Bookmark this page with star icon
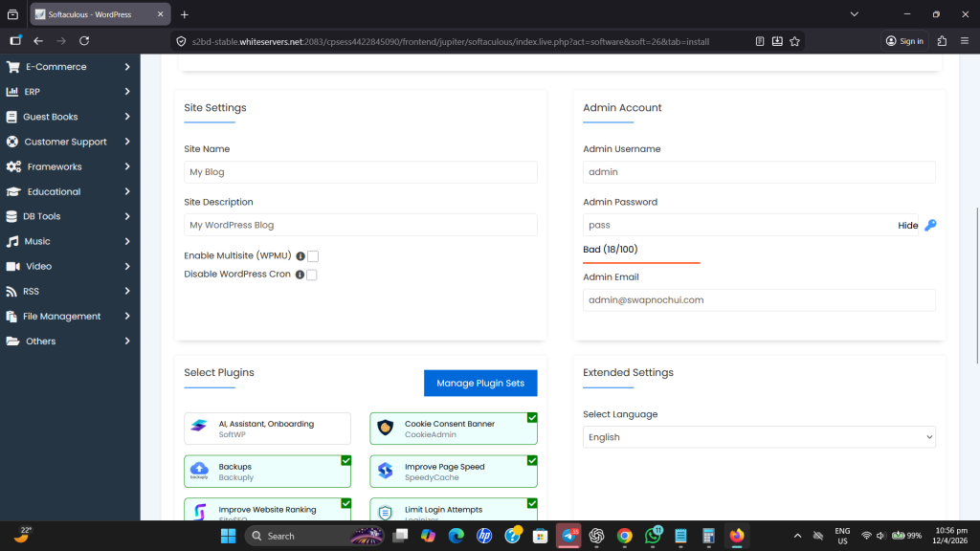This screenshot has height=551, width=980. pyautogui.click(x=795, y=41)
